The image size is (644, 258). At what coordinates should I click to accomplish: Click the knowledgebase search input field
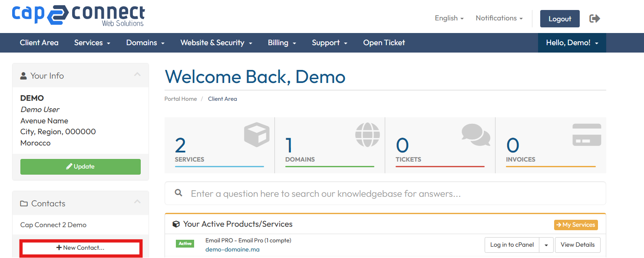click(391, 194)
